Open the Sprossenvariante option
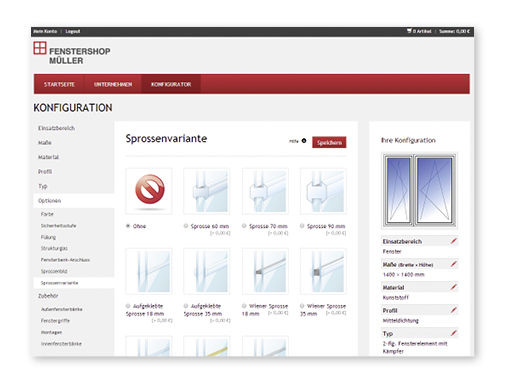 click(x=74, y=283)
